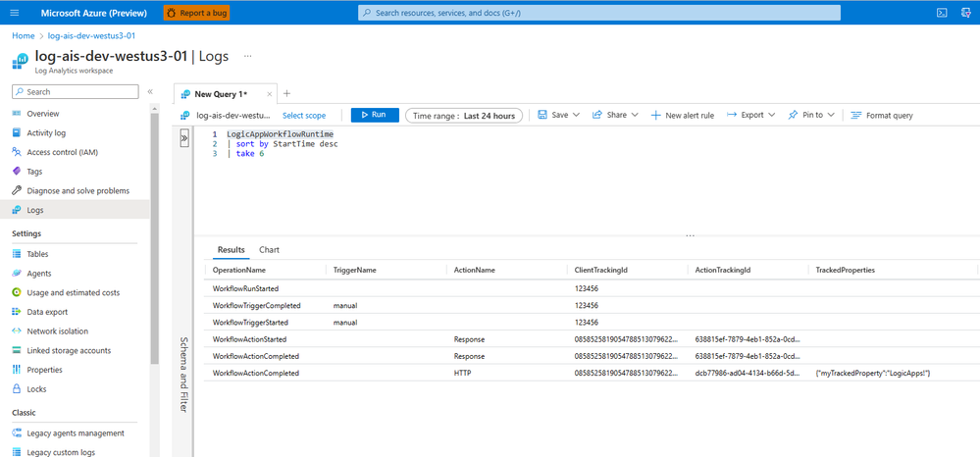The height and width of the screenshot is (457, 980).
Task: Click the Locks padlock icon
Action: pyautogui.click(x=17, y=389)
